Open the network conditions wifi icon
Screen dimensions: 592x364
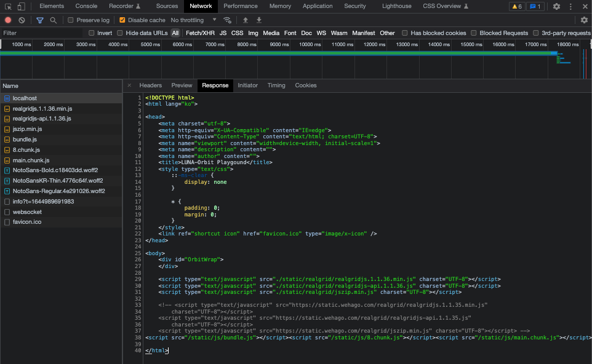(x=227, y=20)
